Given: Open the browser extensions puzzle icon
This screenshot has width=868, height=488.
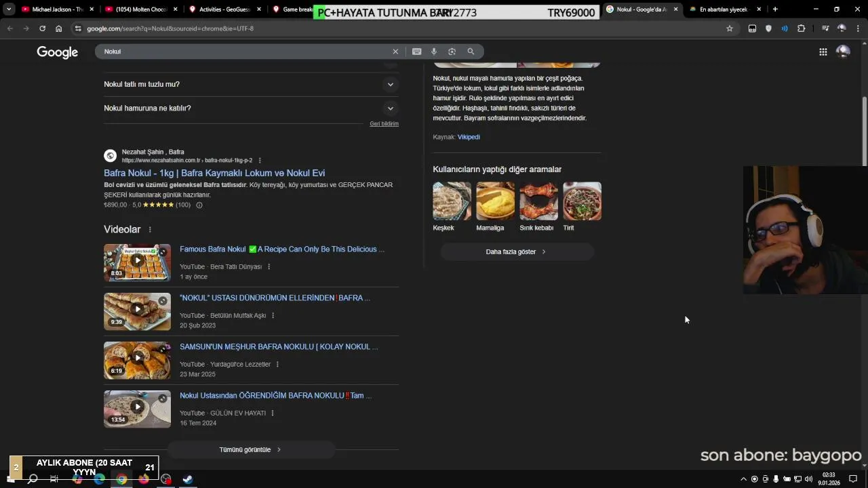Looking at the screenshot, I should click(801, 28).
